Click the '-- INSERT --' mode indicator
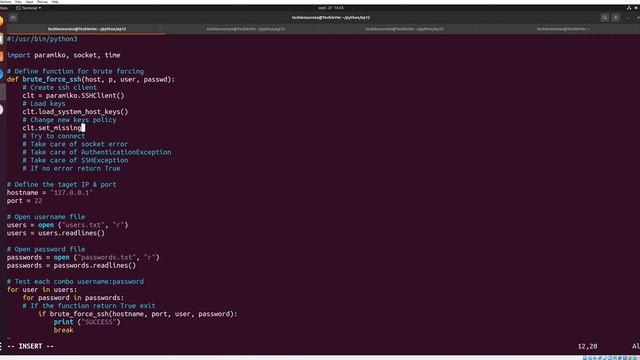 (x=31, y=347)
